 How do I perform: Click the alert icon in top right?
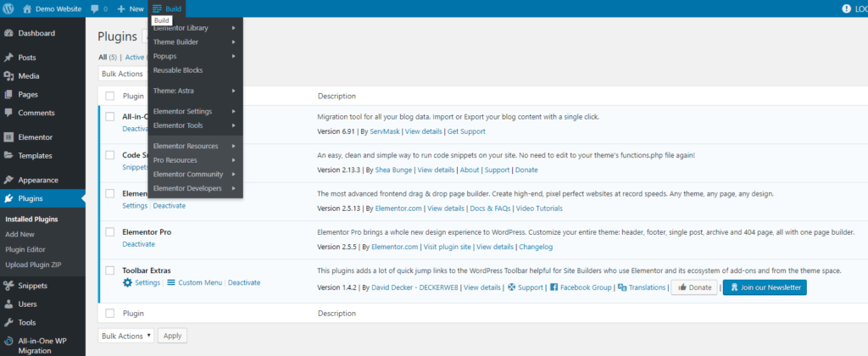(846, 8)
